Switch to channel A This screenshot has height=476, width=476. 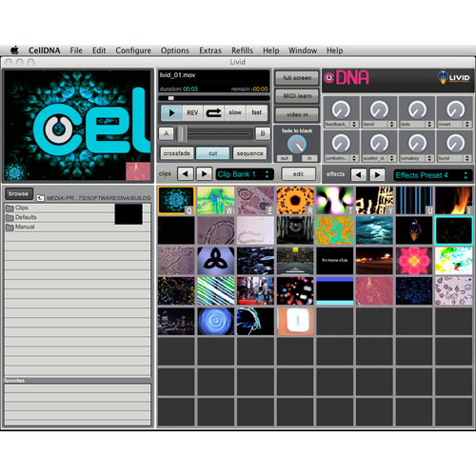click(x=167, y=133)
